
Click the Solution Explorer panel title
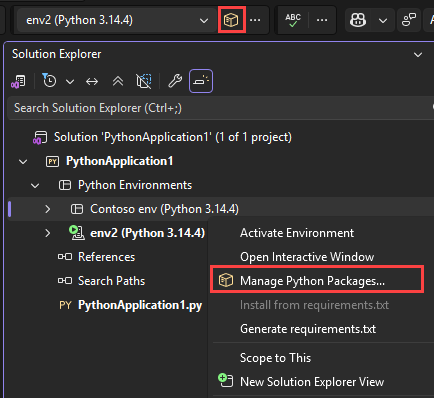click(x=56, y=54)
